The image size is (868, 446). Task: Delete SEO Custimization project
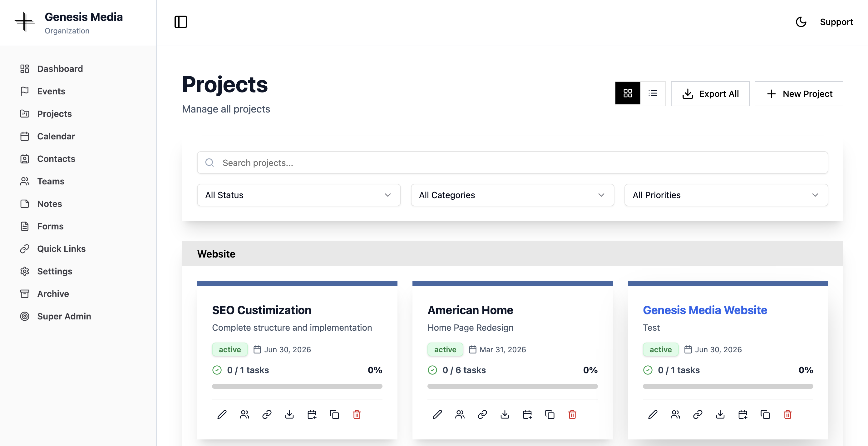pyautogui.click(x=357, y=414)
